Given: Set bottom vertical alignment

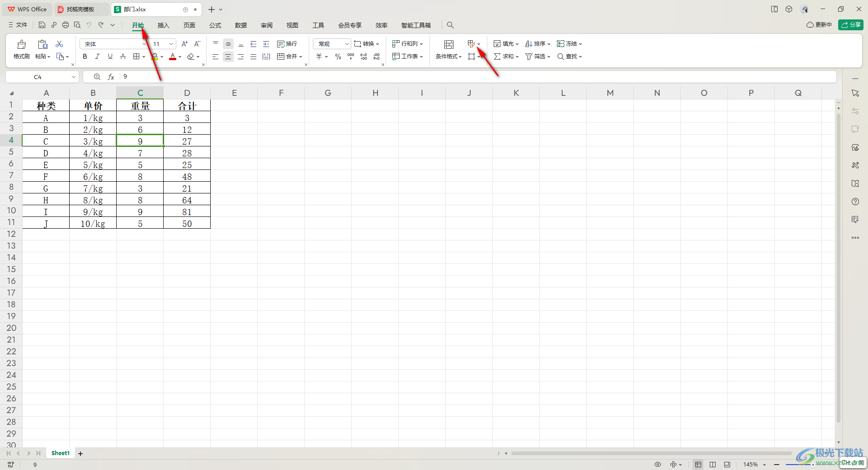Looking at the screenshot, I should 241,44.
